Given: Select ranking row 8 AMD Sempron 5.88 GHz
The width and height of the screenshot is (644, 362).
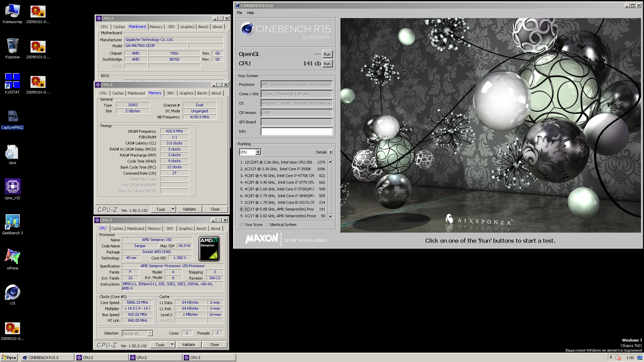Looking at the screenshot, I should [283, 209].
